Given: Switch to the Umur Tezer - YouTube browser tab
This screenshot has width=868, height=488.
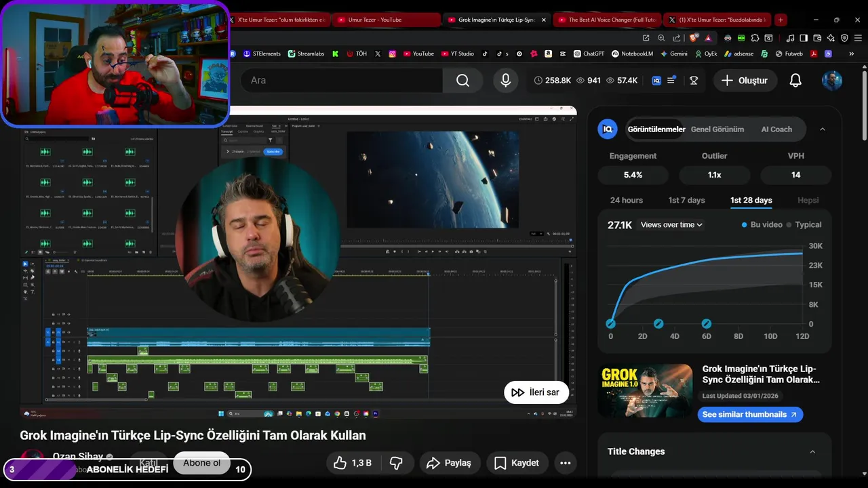Looking at the screenshot, I should (387, 20).
